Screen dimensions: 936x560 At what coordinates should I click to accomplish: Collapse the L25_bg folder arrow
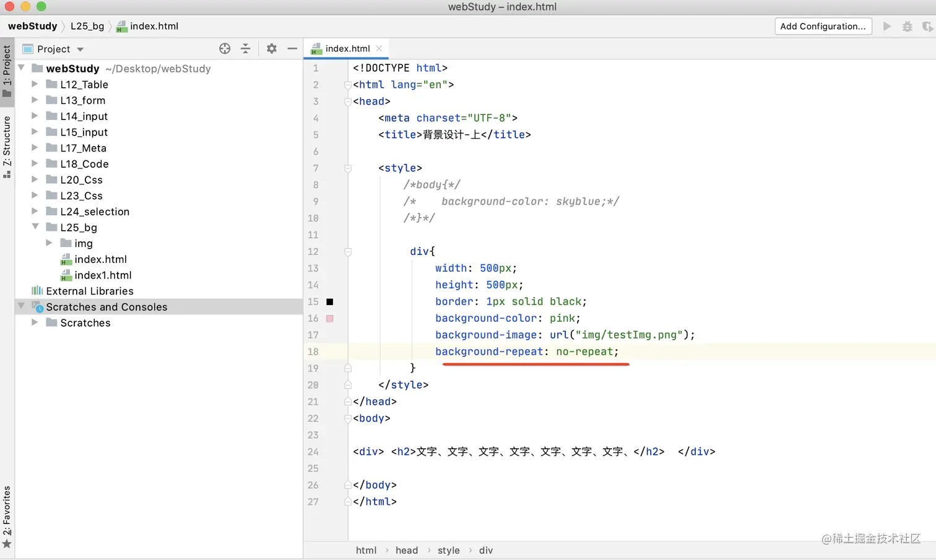coord(35,227)
